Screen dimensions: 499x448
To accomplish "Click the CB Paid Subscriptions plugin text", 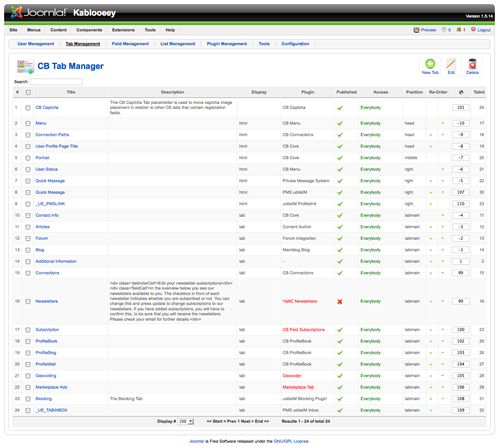I will click(x=304, y=330).
